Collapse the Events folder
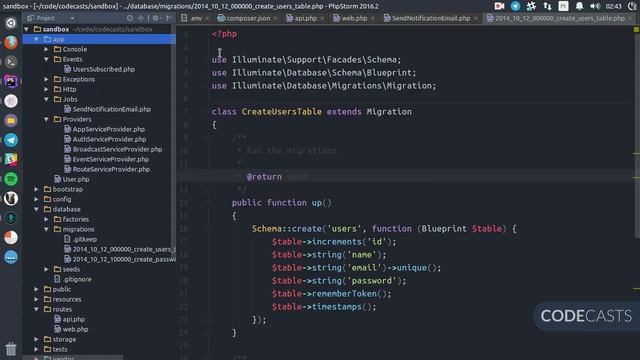This screenshot has height=360, width=640. tap(47, 59)
